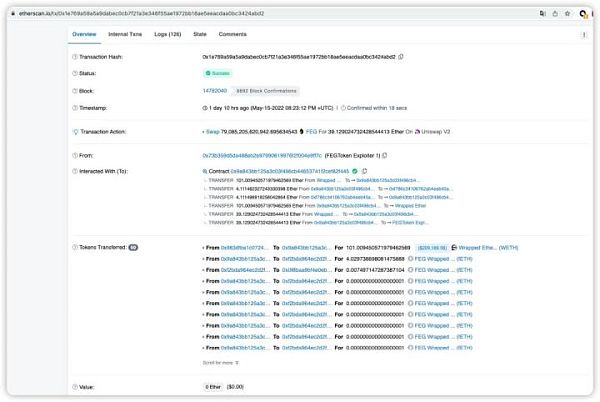Switch to the State tab
This screenshot has width=600, height=402.
[x=200, y=34]
